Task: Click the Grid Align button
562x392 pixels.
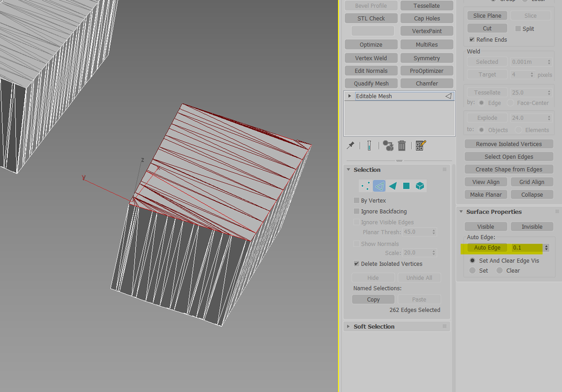Action: [532, 182]
